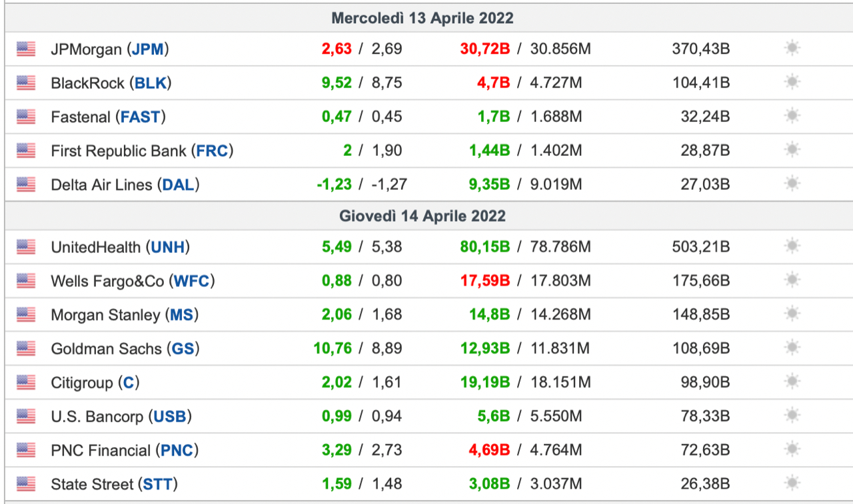The image size is (853, 504).
Task: Open the GS ticker link
Action: 183,349
